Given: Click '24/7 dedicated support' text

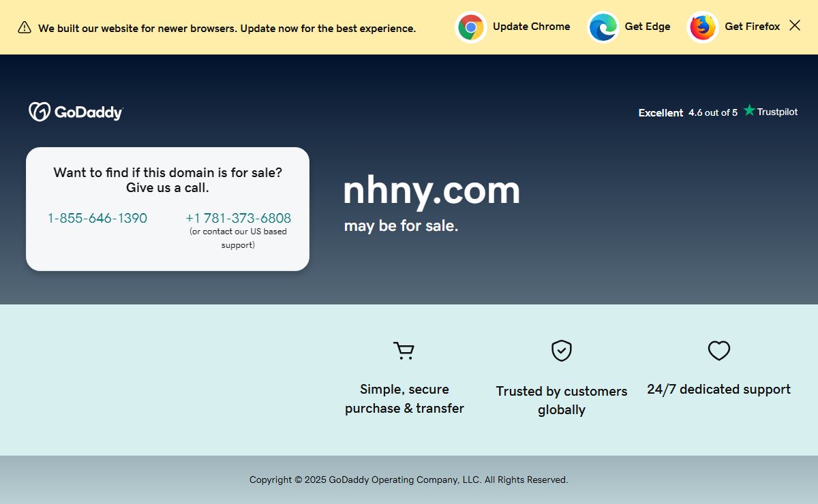Looking at the screenshot, I should [719, 390].
